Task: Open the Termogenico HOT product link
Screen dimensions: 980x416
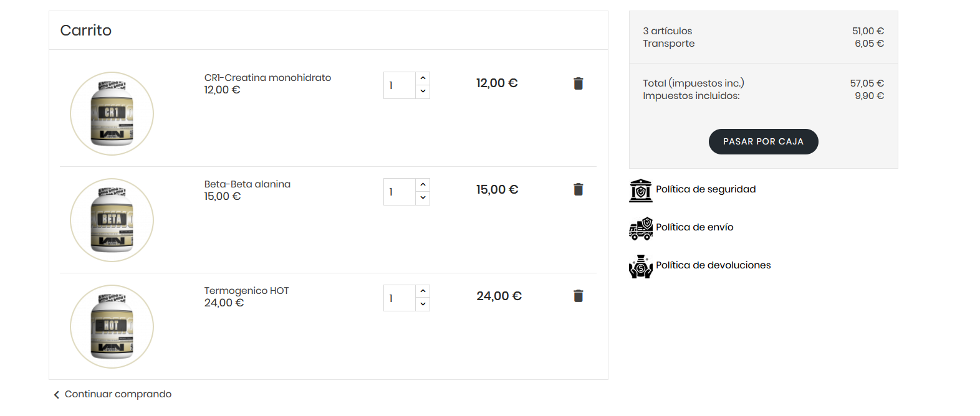Action: 246,291
